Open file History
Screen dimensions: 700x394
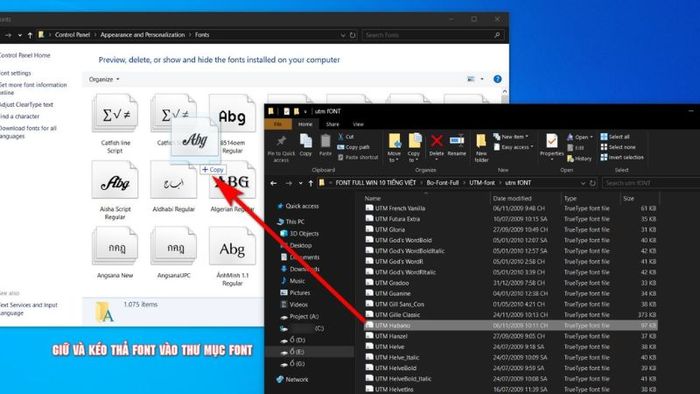pyautogui.click(x=579, y=158)
